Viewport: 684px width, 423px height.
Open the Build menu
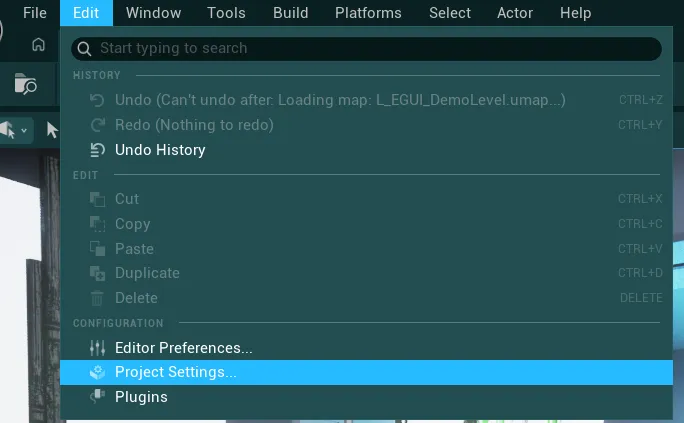pyautogui.click(x=291, y=13)
